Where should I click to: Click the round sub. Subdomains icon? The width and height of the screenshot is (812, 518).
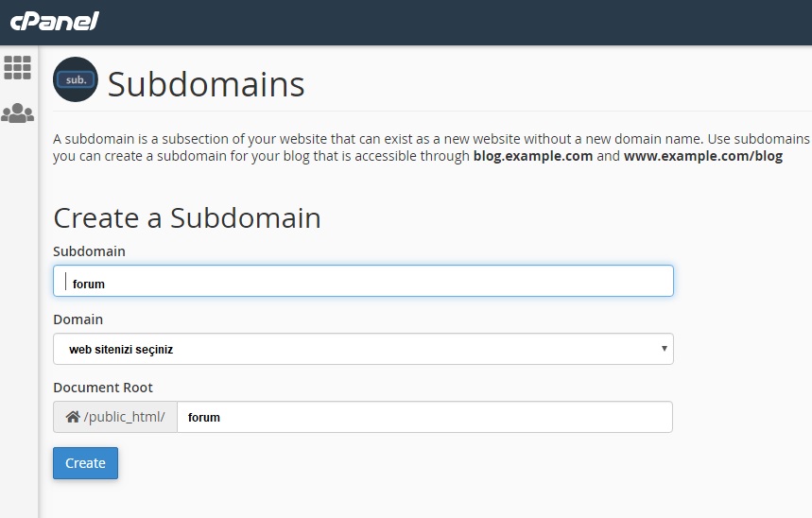point(76,79)
